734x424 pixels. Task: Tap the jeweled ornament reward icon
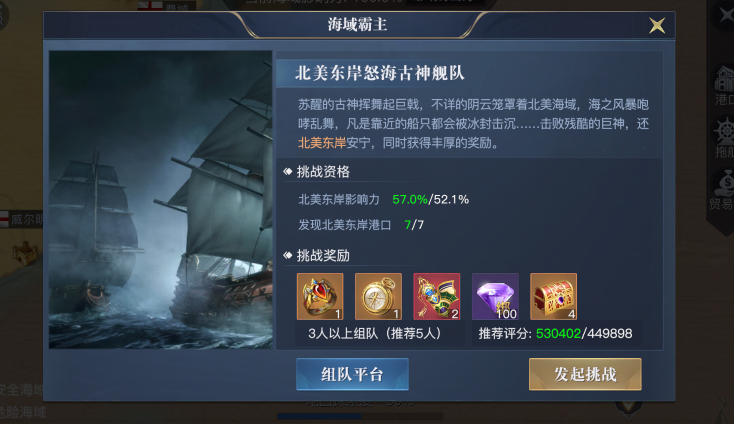coord(437,297)
